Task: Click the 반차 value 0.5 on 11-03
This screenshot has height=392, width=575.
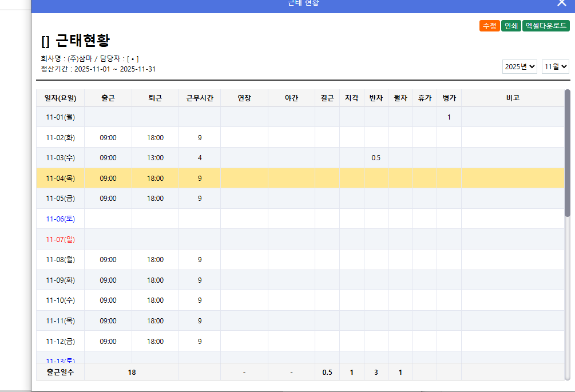Action: [x=376, y=157]
